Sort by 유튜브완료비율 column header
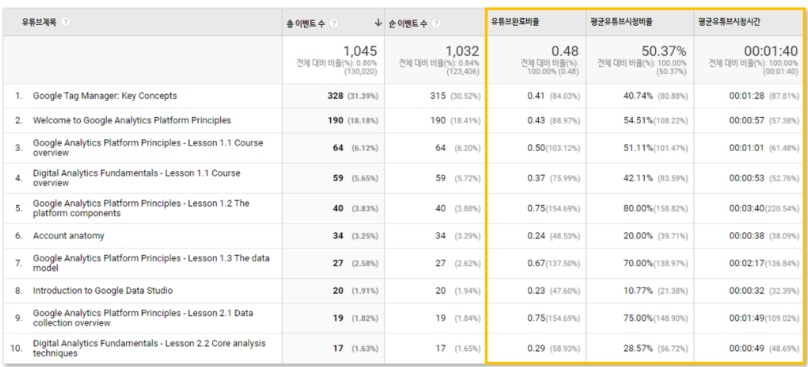Screen dimensions: 808x367 pyautogui.click(x=515, y=22)
